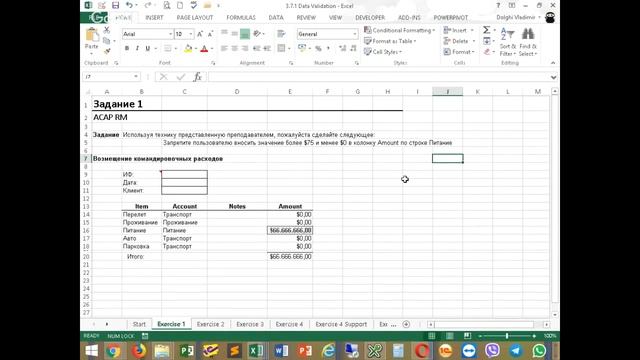The width and height of the screenshot is (640, 360).
Task: Open Cell Styles gallery
Action: coord(382,52)
